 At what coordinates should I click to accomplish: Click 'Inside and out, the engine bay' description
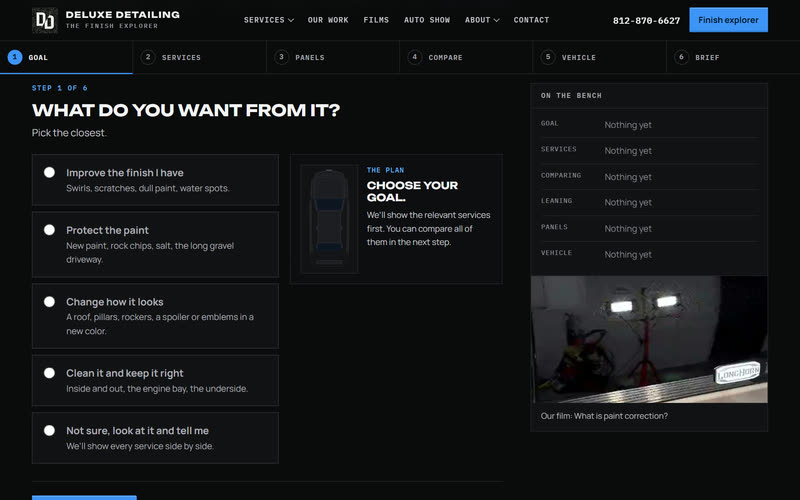(157, 389)
